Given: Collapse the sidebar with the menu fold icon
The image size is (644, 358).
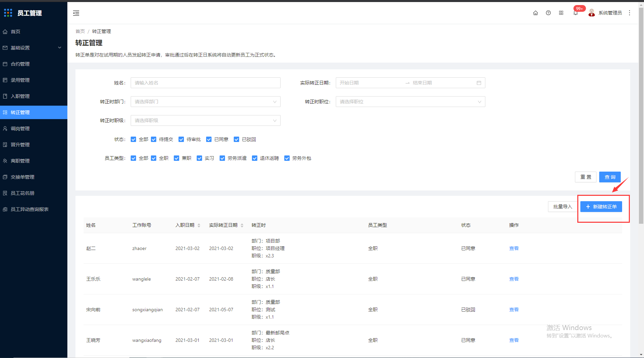Looking at the screenshot, I should click(x=76, y=13).
